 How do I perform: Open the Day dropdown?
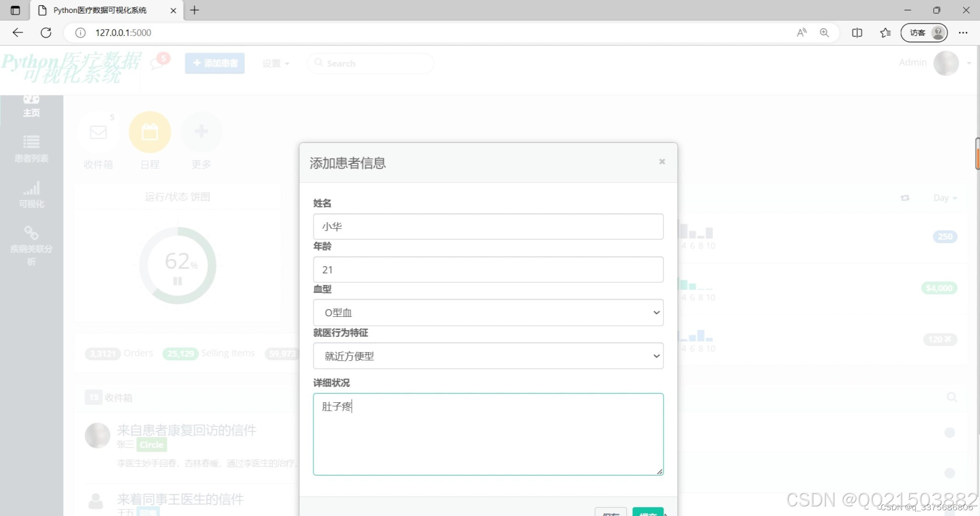pyautogui.click(x=945, y=197)
